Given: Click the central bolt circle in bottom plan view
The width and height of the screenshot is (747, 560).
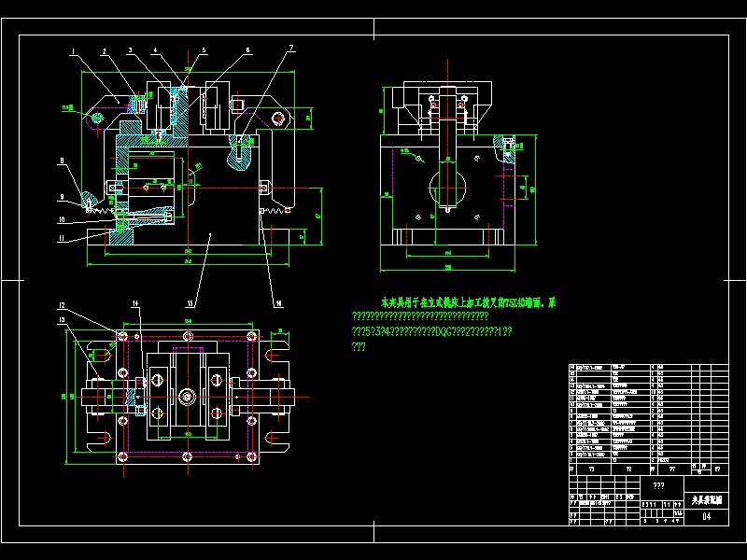Looking at the screenshot, I should point(188,396).
